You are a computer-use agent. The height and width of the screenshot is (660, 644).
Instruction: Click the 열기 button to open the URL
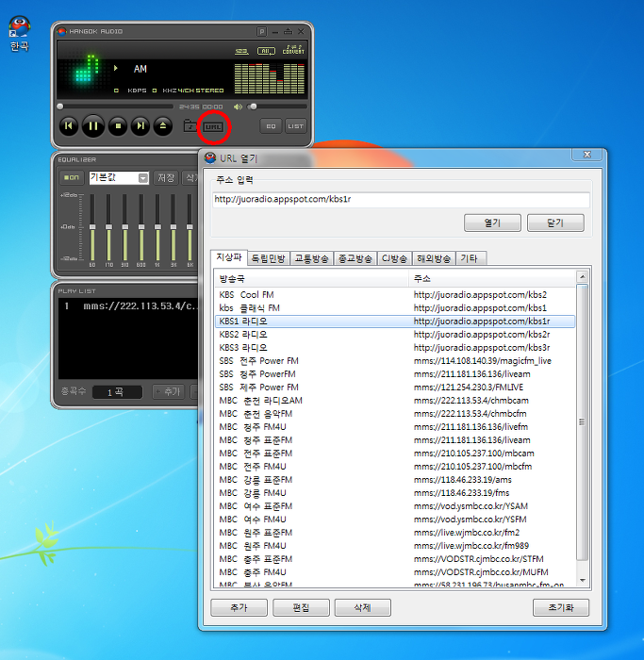pos(492,223)
